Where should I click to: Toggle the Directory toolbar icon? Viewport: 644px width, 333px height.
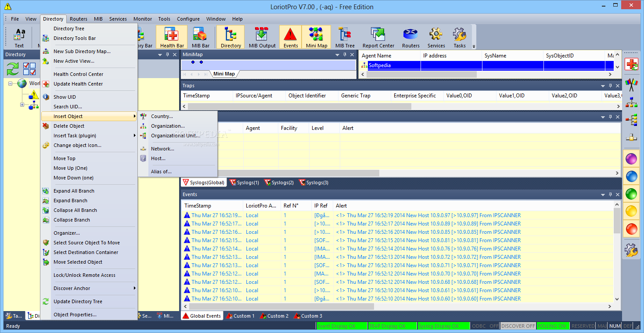[230, 37]
